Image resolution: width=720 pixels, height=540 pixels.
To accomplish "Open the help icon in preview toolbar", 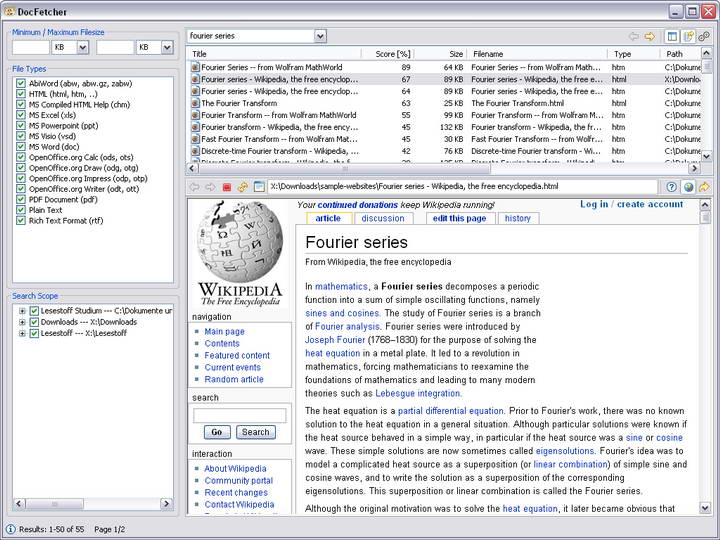I will click(672, 187).
